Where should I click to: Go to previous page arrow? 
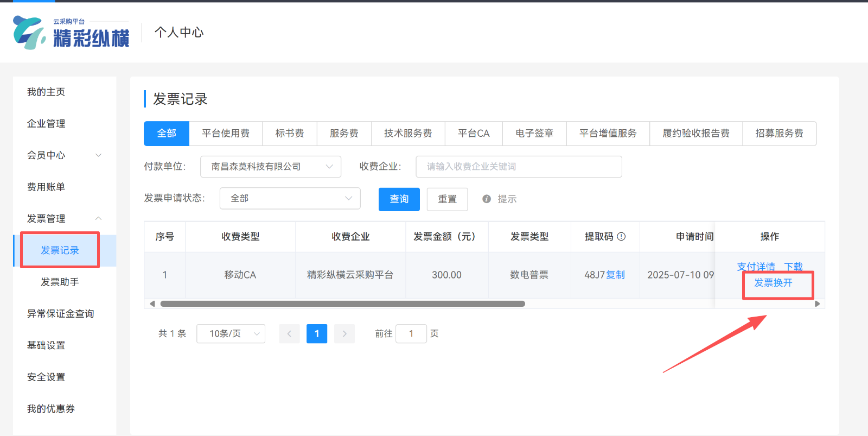coord(289,334)
